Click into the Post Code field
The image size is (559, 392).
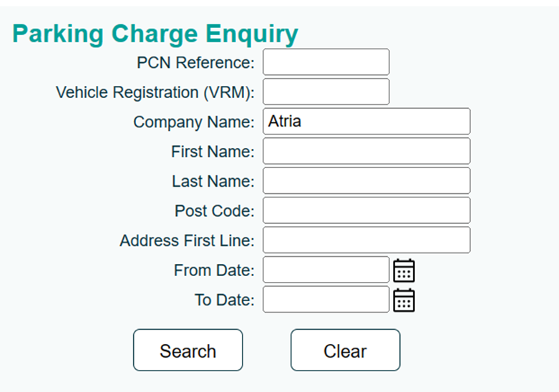coord(366,210)
